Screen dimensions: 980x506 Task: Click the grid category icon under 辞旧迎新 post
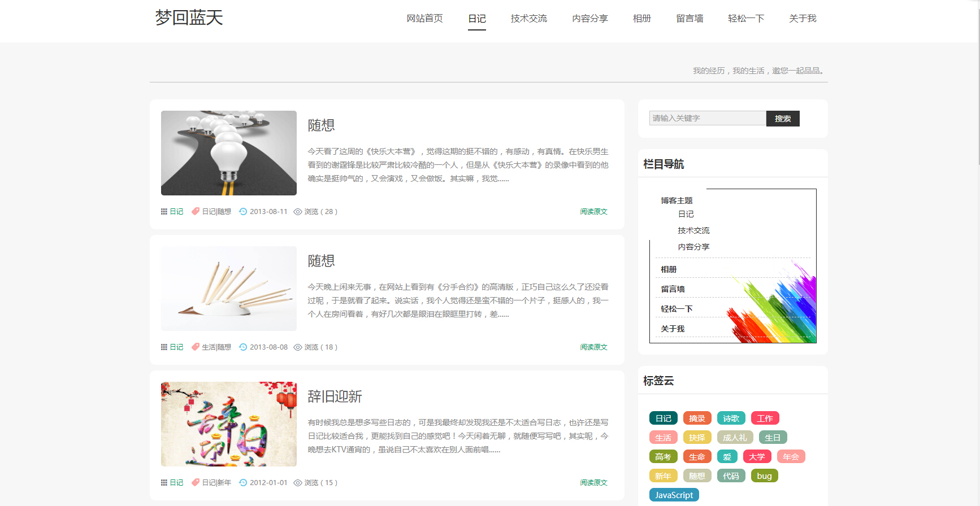[164, 483]
